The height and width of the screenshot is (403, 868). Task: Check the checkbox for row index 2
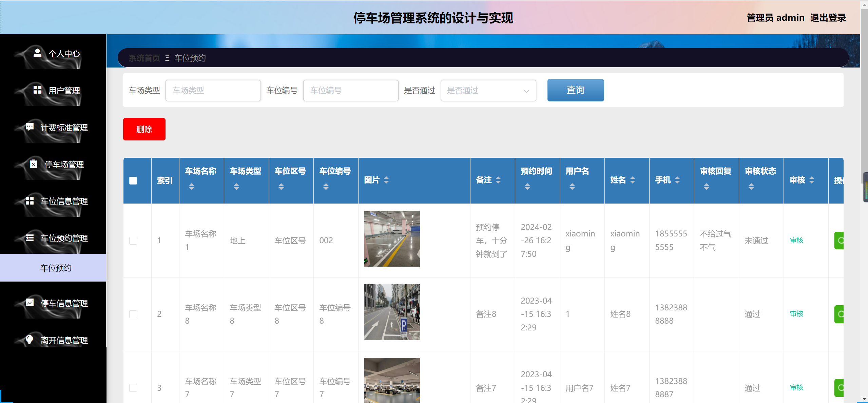point(133,314)
